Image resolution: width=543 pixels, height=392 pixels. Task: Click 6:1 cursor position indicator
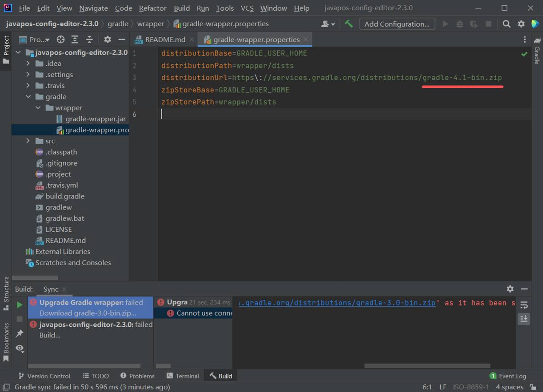[x=427, y=387]
